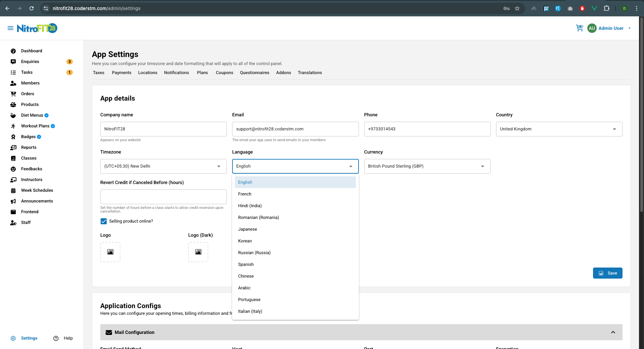Save the app details
This screenshot has width=644, height=349.
[x=607, y=273]
